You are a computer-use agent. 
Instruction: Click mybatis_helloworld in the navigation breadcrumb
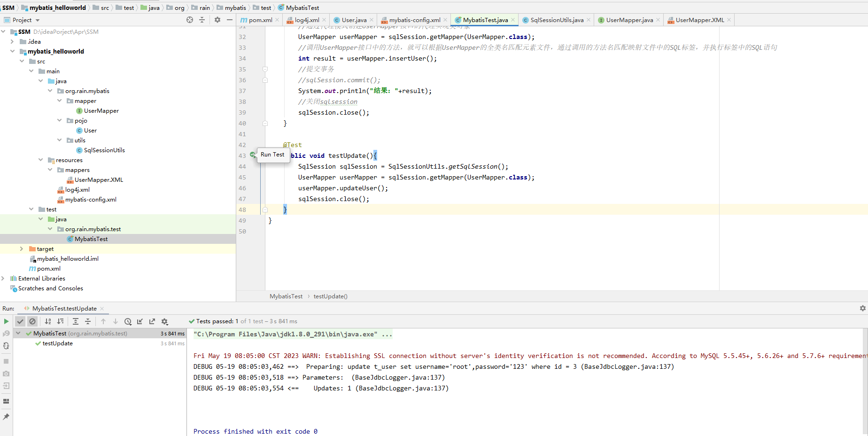pyautogui.click(x=57, y=8)
